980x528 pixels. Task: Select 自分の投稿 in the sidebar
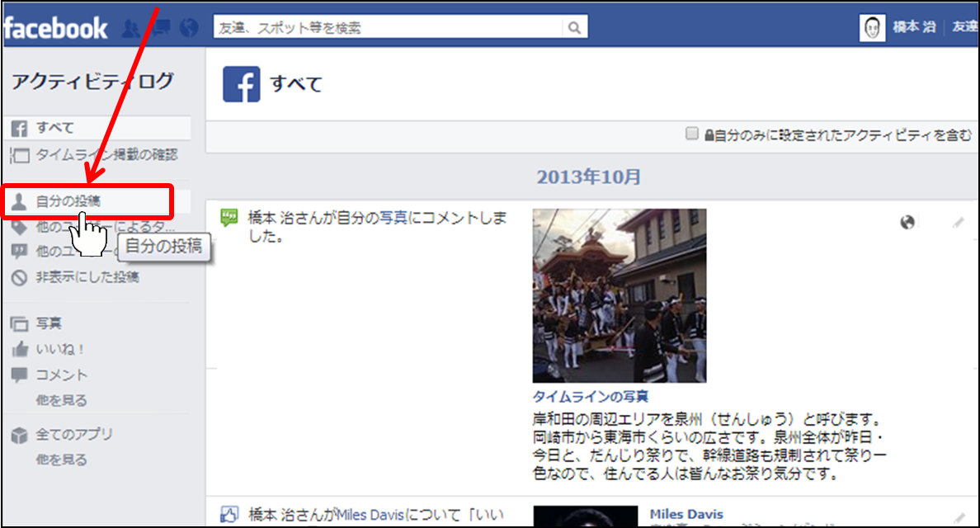pyautogui.click(x=68, y=201)
